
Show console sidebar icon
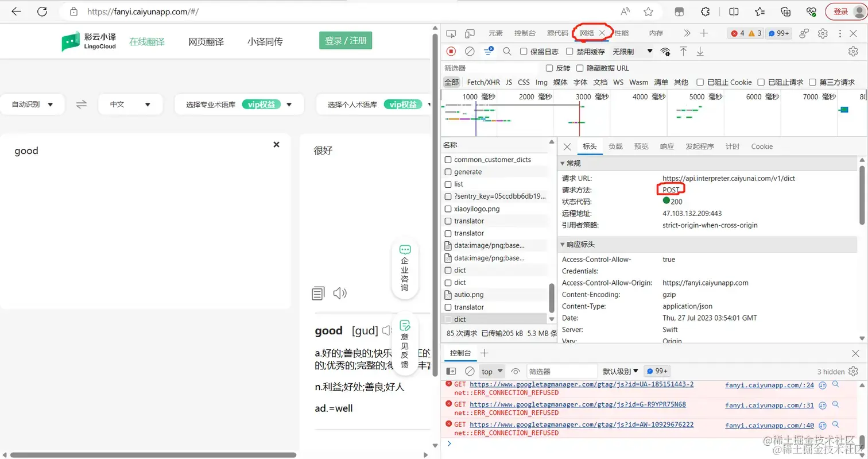[x=451, y=371]
